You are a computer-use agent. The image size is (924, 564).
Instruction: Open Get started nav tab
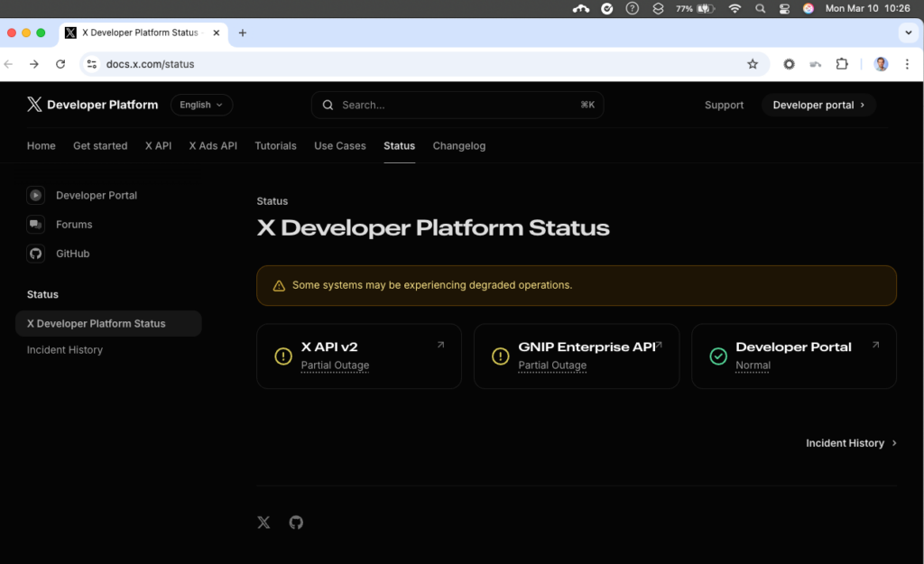pos(100,145)
